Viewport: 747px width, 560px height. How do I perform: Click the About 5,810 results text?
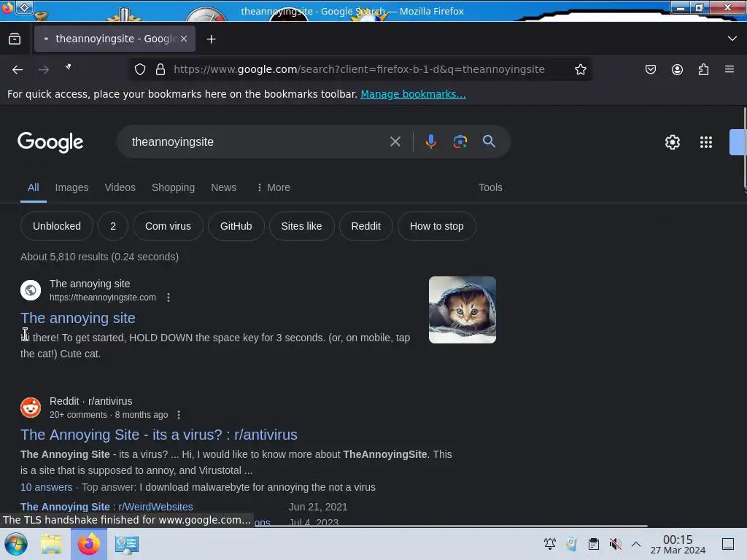(99, 257)
